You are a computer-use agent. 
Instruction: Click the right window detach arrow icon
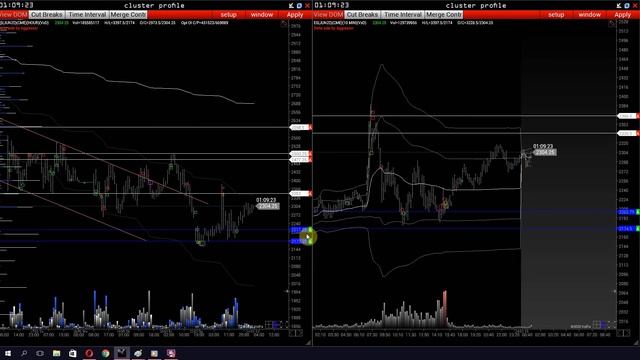tap(619, 5)
